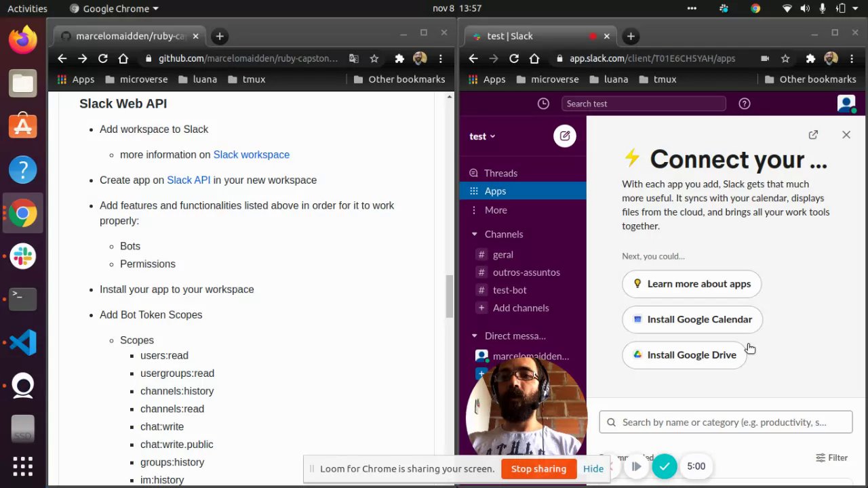Select Apps in the Slack sidebar
The image size is (868, 488).
[523, 191]
